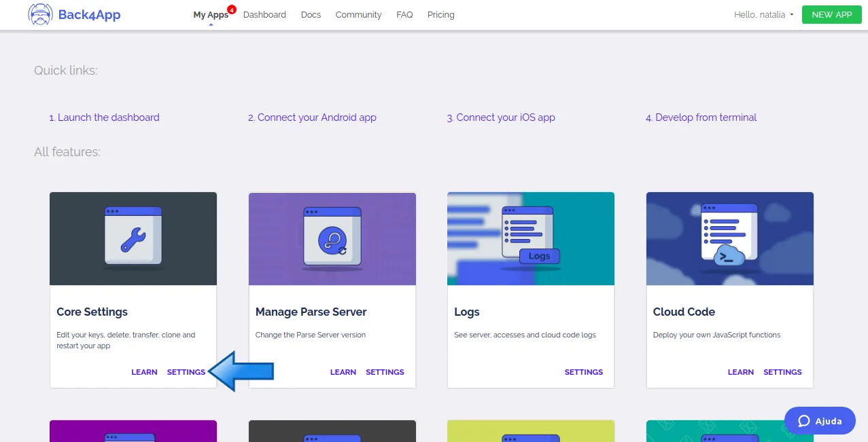Click the Back4App logo icon
Screen dimensions: 868x442
point(41,14)
